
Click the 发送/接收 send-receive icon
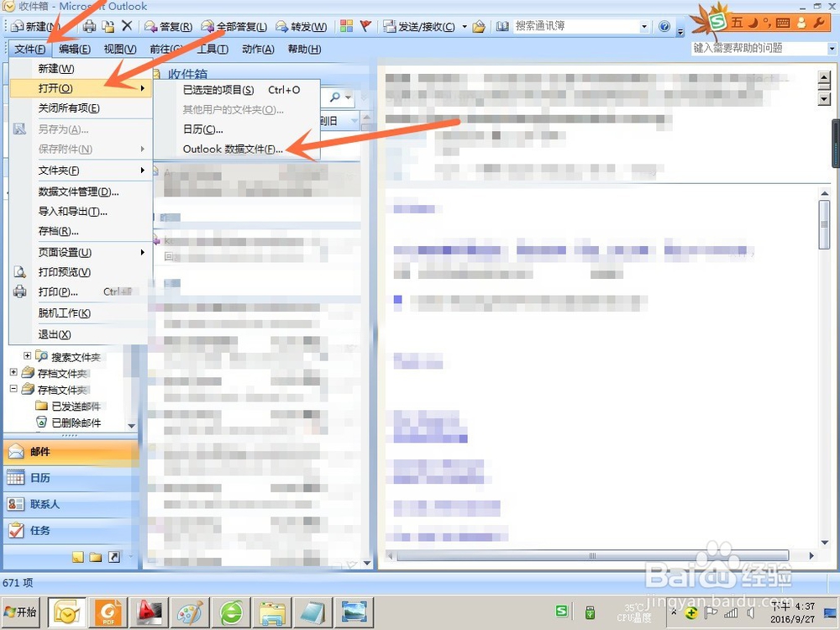pyautogui.click(x=388, y=26)
